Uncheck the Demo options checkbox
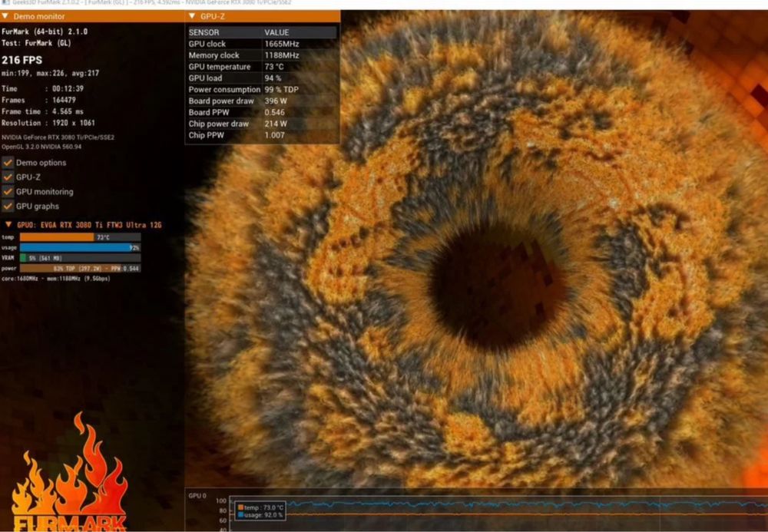The width and height of the screenshot is (768, 532). (x=8, y=163)
